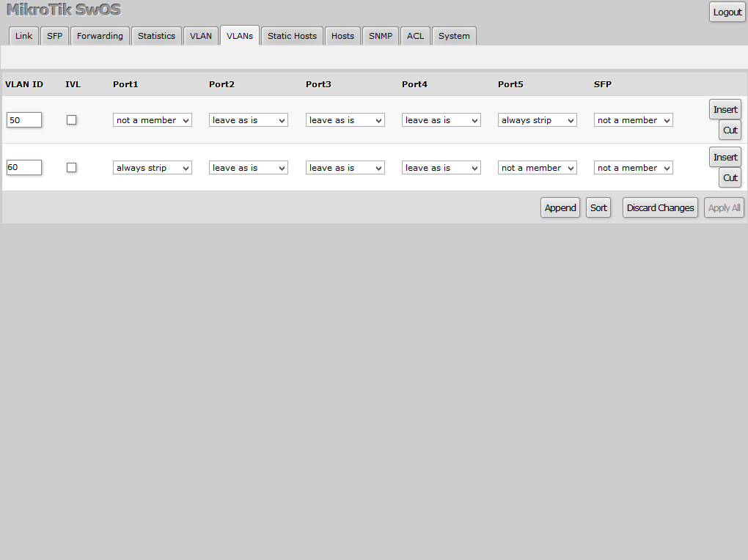Select the VLANs tab
This screenshot has width=748, height=560.
point(240,36)
